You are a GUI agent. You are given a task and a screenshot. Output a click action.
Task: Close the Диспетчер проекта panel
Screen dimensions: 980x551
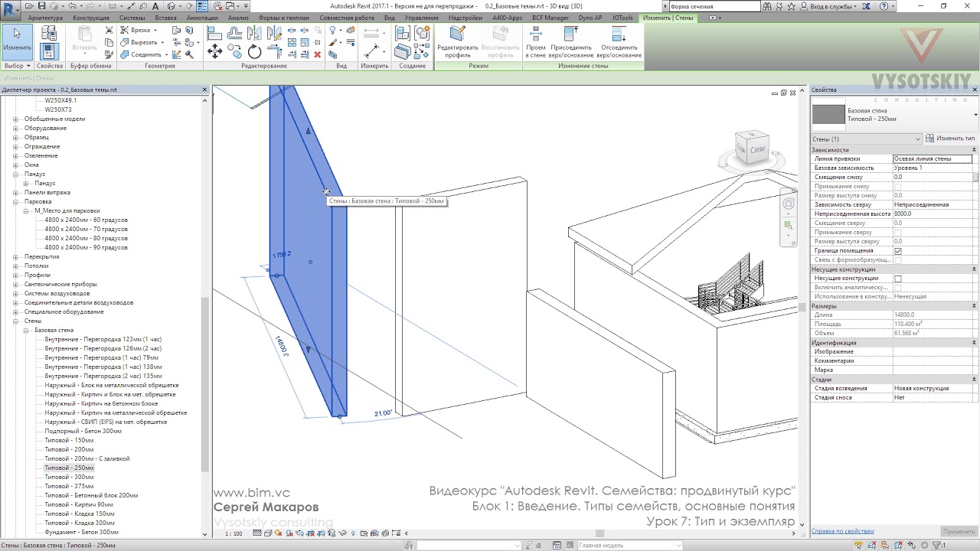(204, 90)
